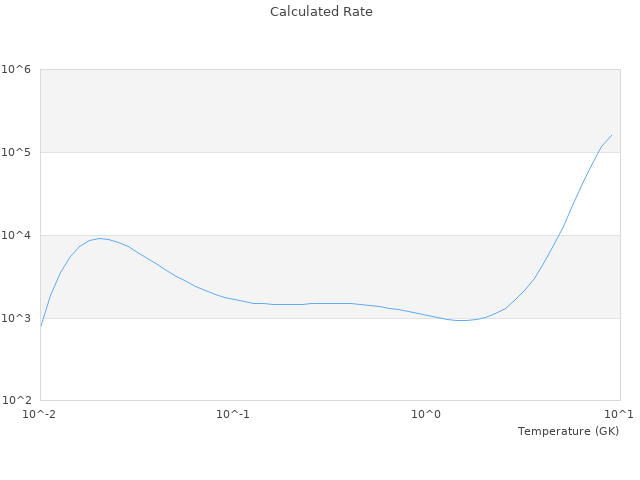The width and height of the screenshot is (640, 480).
Task: Select the 10^-1 x-axis tick label
Action: pos(233,414)
